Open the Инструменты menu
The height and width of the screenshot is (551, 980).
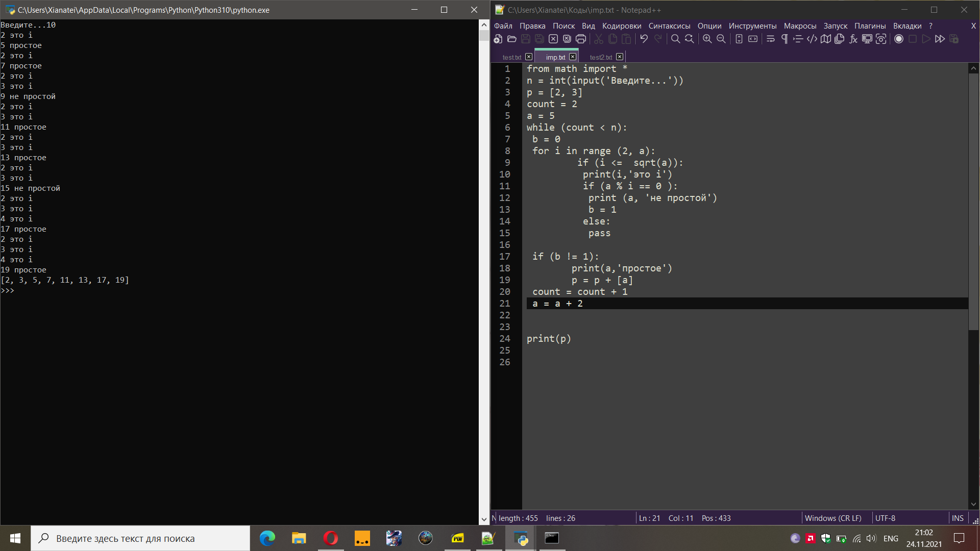tap(753, 26)
